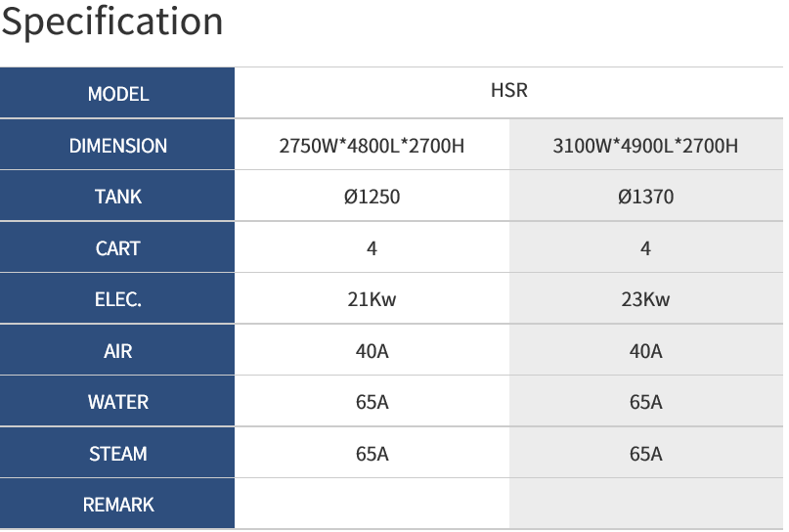This screenshot has height=532, width=789.
Task: Click the 40A value in gray column
Action: point(645,351)
